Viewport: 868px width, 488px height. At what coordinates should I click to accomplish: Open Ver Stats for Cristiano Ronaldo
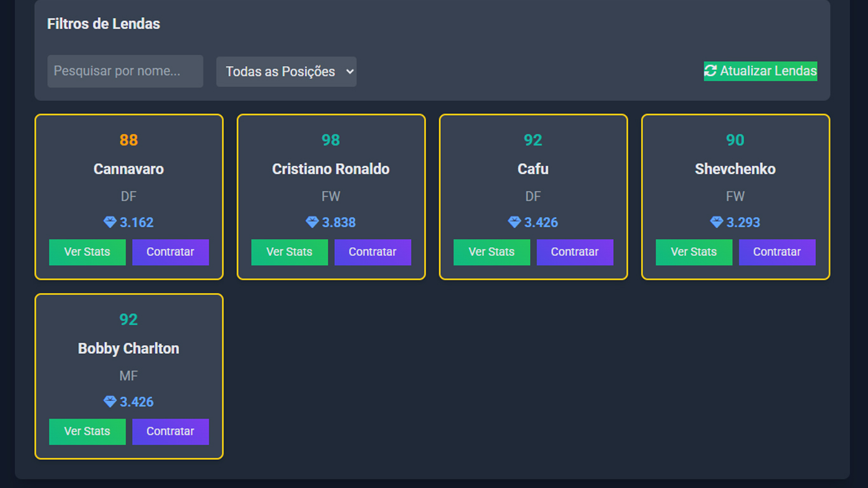289,252
